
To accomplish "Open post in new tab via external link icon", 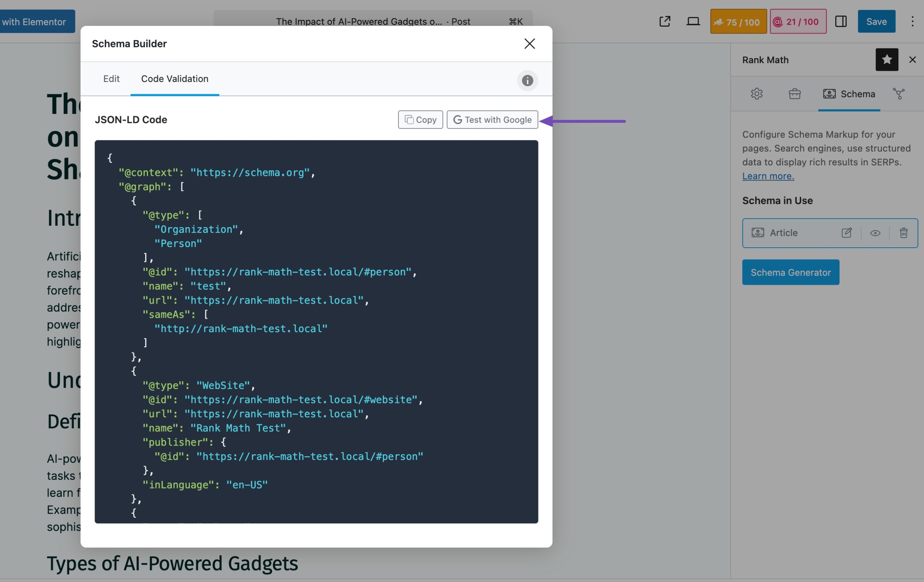I will [664, 22].
